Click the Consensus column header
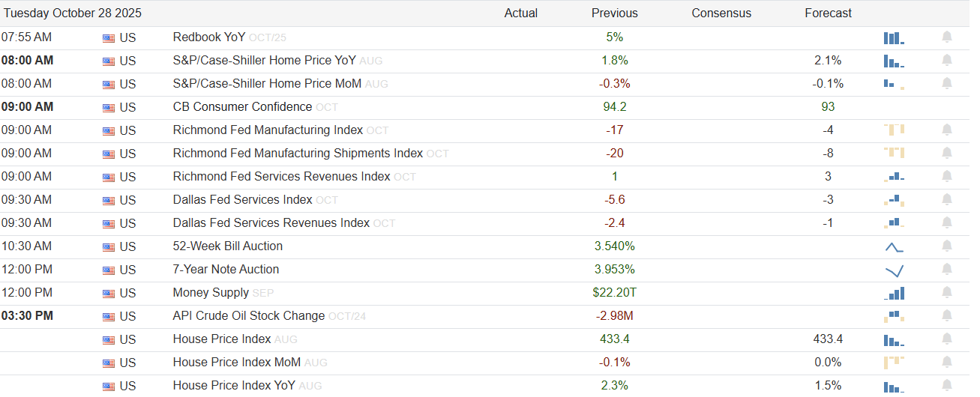980x397 pixels. 721,13
